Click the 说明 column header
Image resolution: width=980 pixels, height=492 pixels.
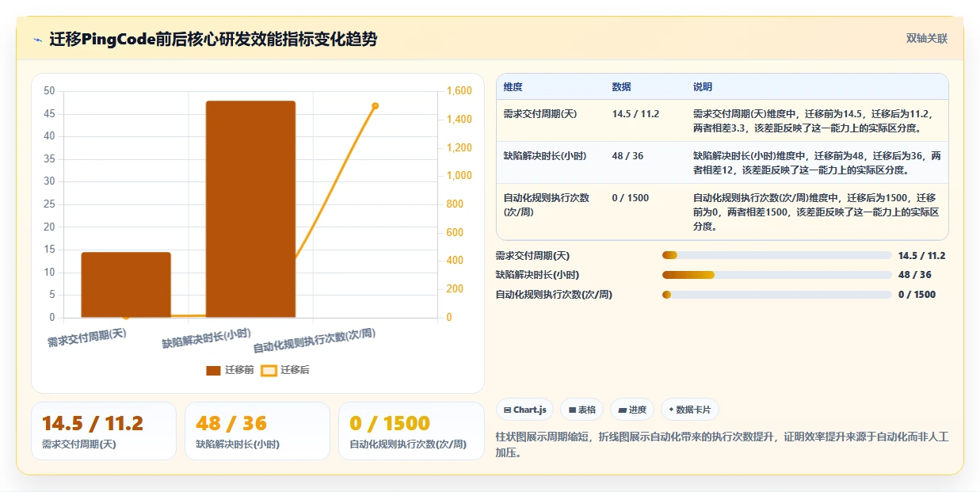click(x=703, y=87)
